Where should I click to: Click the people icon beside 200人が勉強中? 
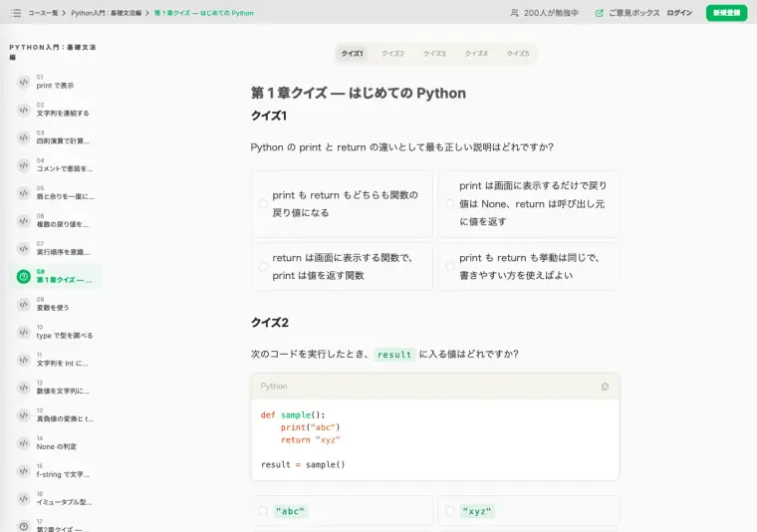coord(515,13)
